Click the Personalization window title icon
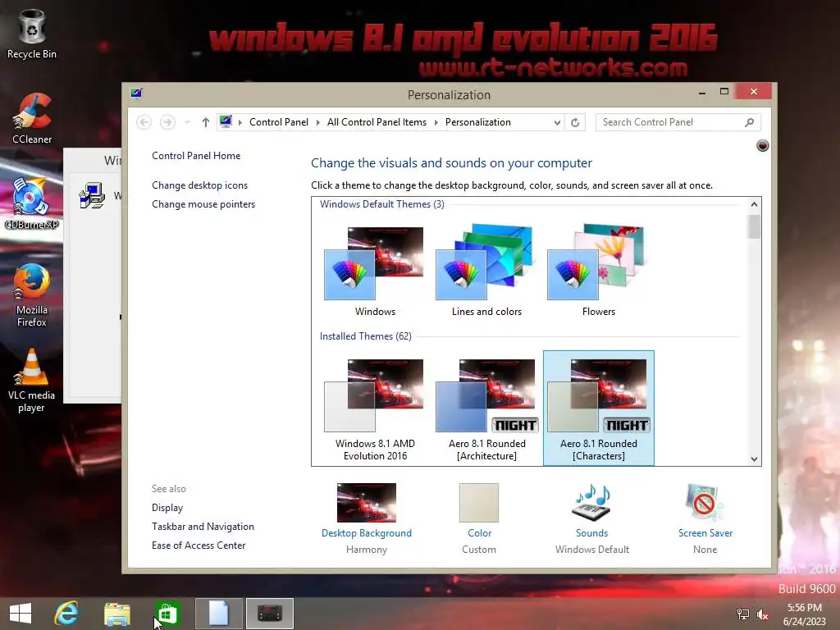 coord(136,94)
